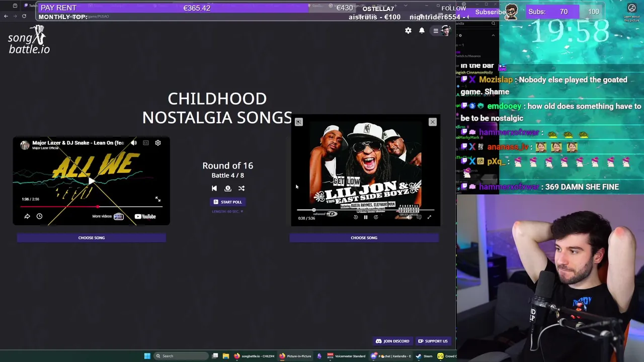Pause the Get Low picture-in-picture video

(366, 217)
